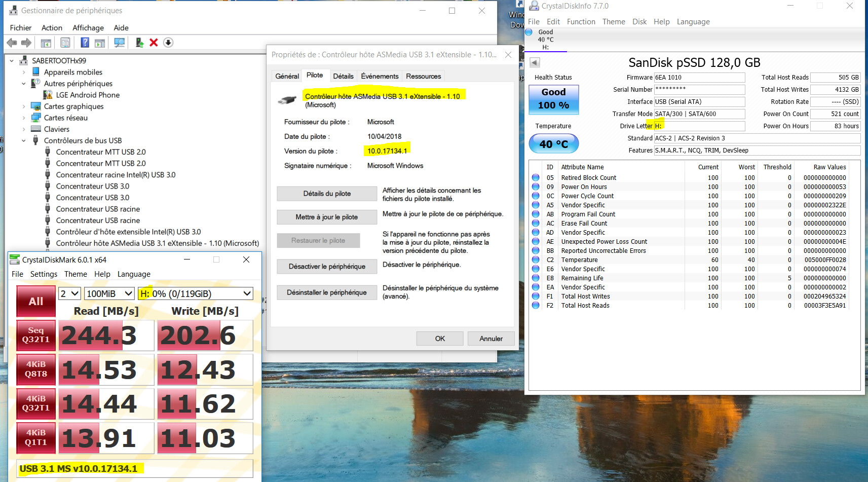Switch to Général tab in properties dialog
Viewport: 868px width, 482px height.
pyautogui.click(x=287, y=76)
